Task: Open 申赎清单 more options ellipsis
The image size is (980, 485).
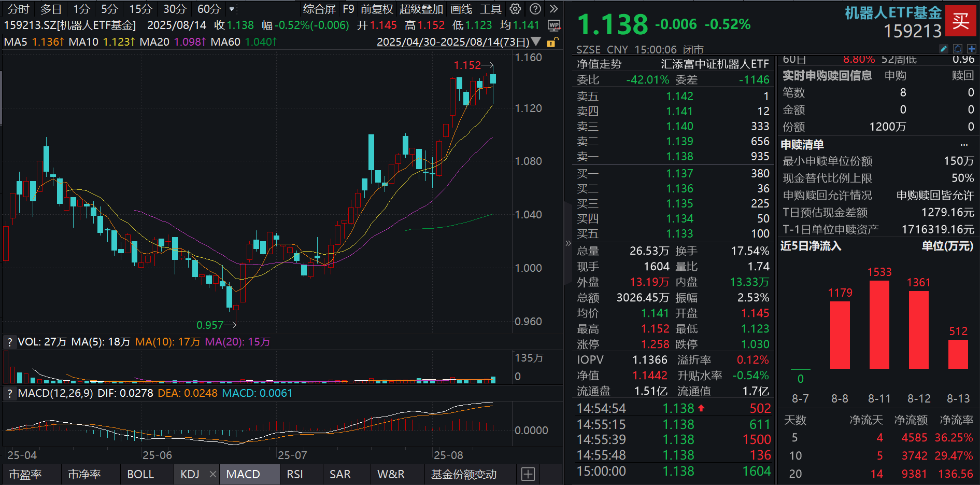Action: click(964, 145)
